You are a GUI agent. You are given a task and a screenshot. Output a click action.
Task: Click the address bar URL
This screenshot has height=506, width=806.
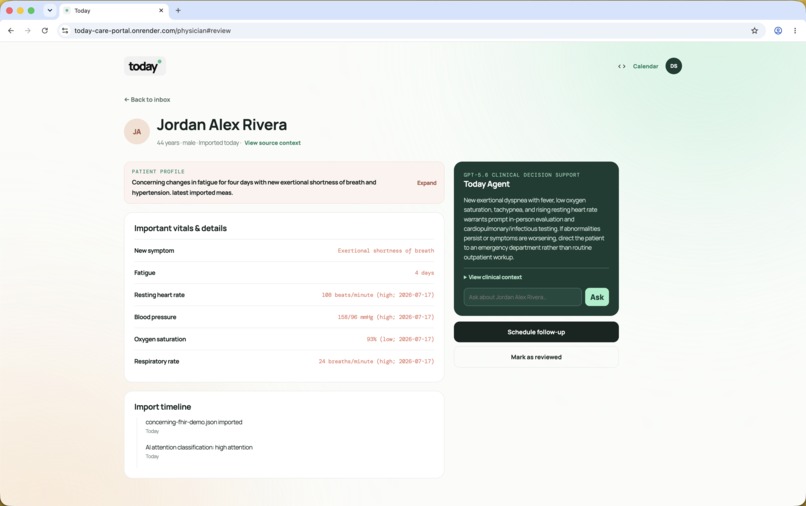tap(152, 31)
